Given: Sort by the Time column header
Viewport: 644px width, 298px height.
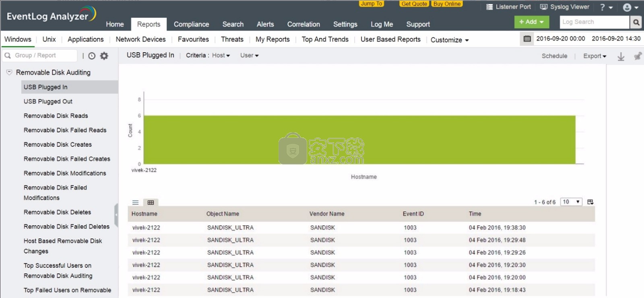Looking at the screenshot, I should tap(475, 214).
